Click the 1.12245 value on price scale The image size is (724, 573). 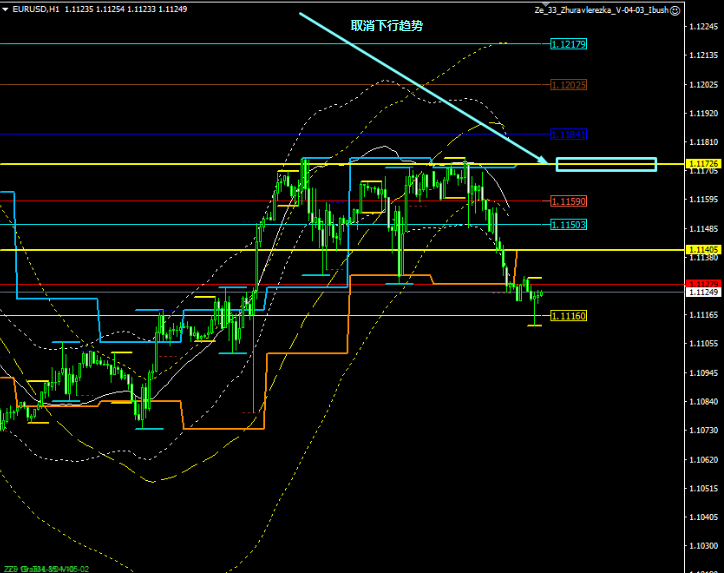(x=703, y=27)
